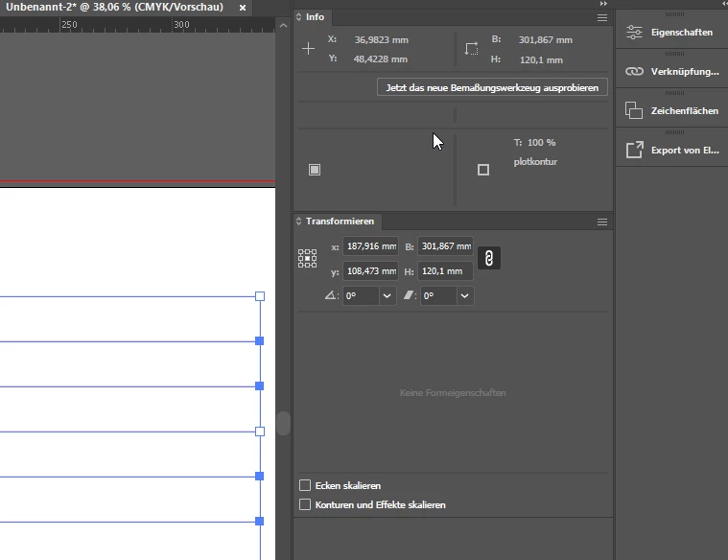Open the Zeichenflächen panel
This screenshot has width=728, height=560.
pyautogui.click(x=671, y=110)
